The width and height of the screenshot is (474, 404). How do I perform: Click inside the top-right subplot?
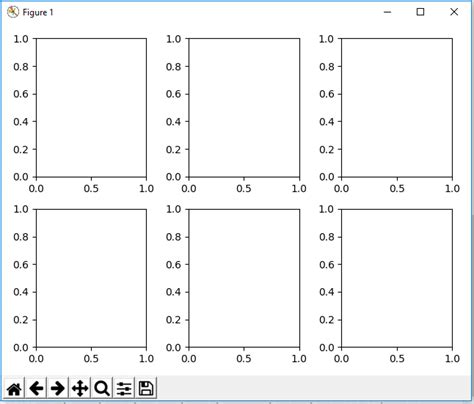397,108
